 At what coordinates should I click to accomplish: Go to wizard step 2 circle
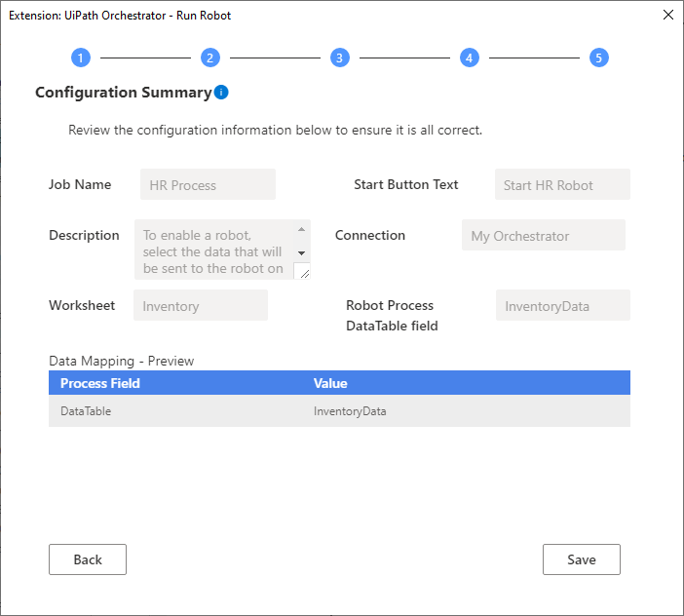(210, 58)
